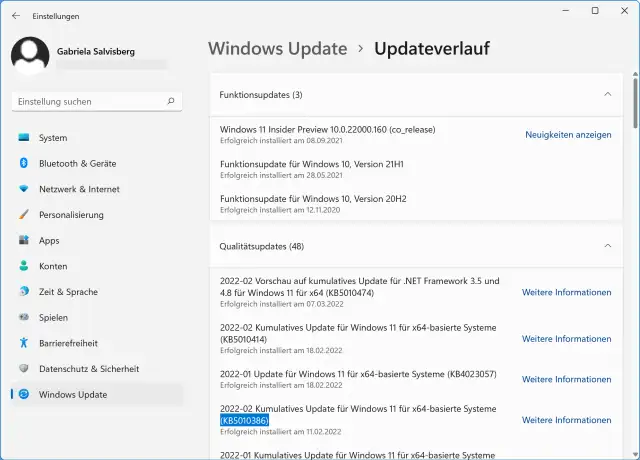Select Windows Update in sidebar

tap(73, 394)
